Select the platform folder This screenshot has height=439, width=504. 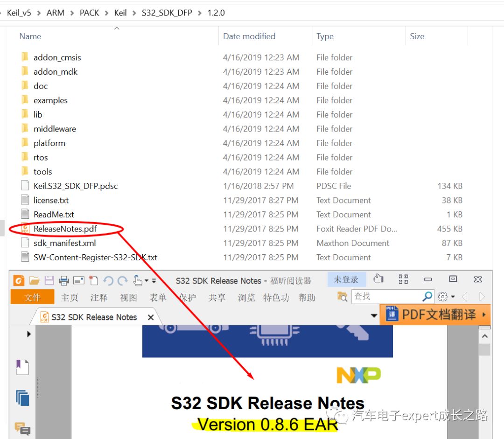(x=49, y=143)
